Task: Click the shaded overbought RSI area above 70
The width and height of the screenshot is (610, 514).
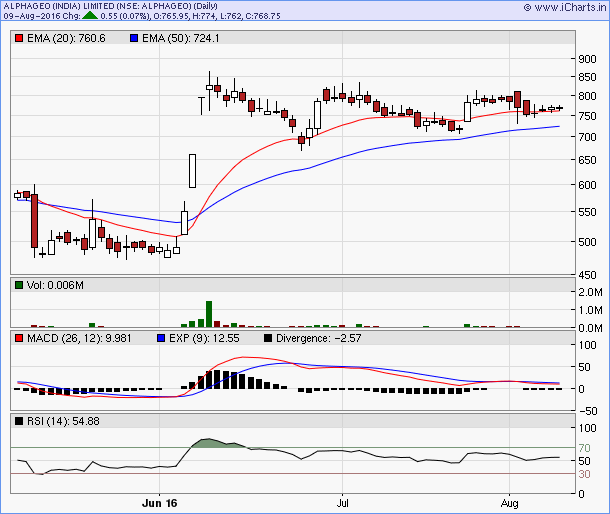Action: (217, 443)
